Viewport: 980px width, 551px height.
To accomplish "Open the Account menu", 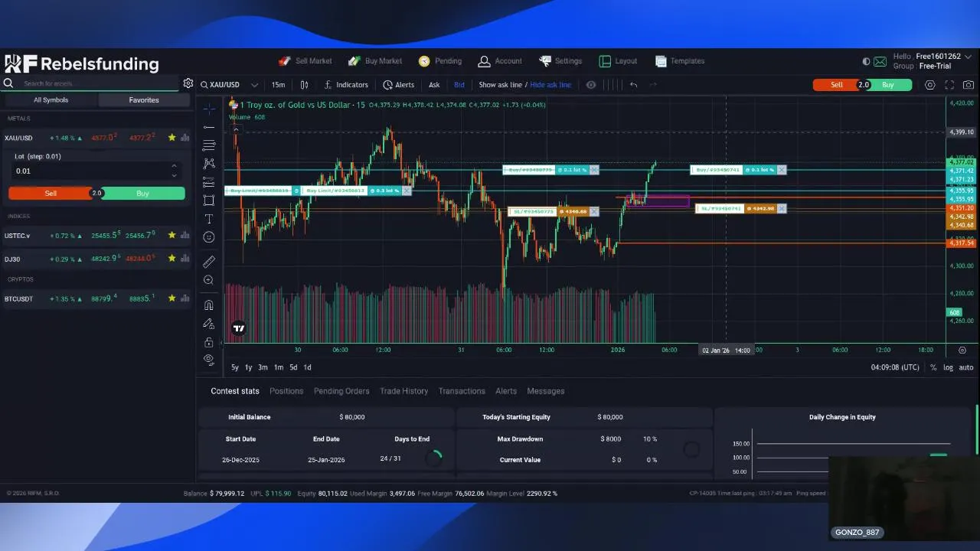I will tap(500, 61).
